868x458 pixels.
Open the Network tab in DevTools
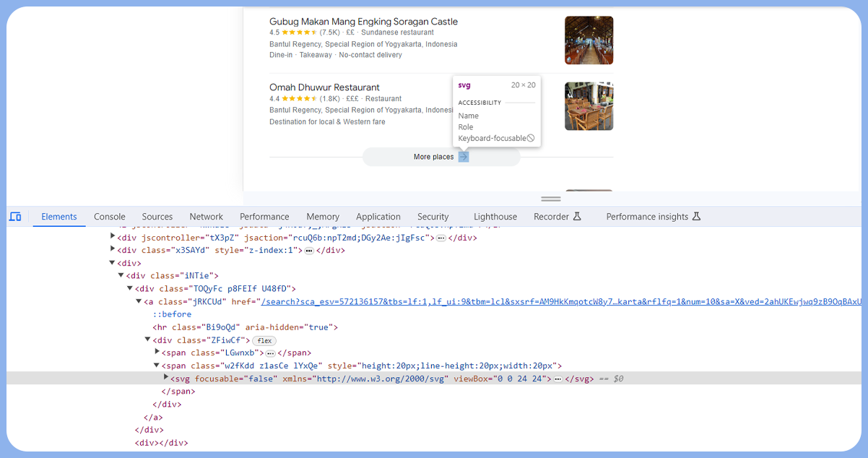pos(206,216)
